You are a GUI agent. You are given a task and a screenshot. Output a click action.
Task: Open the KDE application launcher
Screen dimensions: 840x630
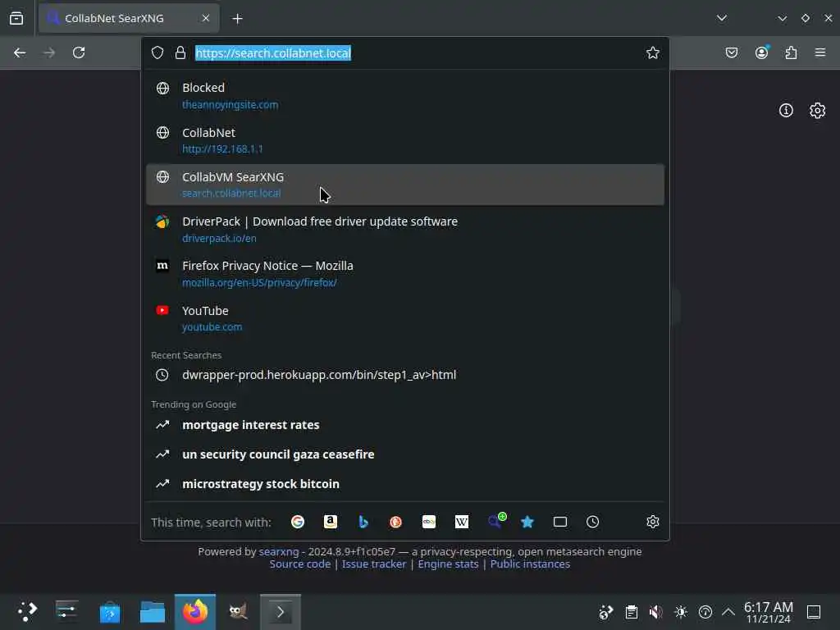coord(27,612)
